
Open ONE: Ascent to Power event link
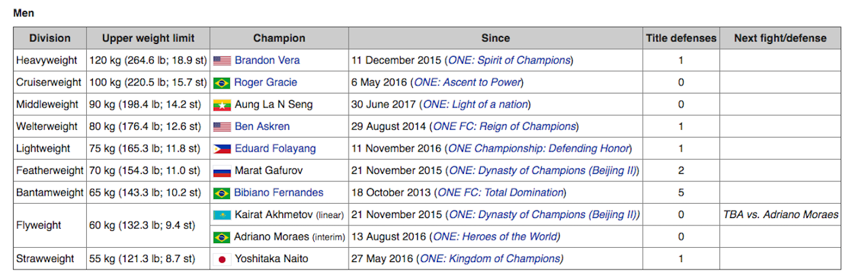[467, 83]
